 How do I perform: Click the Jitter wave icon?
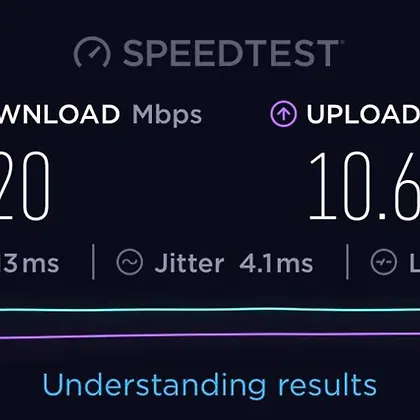pyautogui.click(x=130, y=262)
